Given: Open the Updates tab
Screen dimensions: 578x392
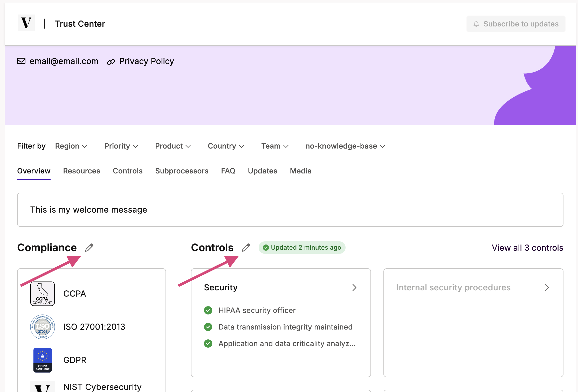Looking at the screenshot, I should [263, 171].
